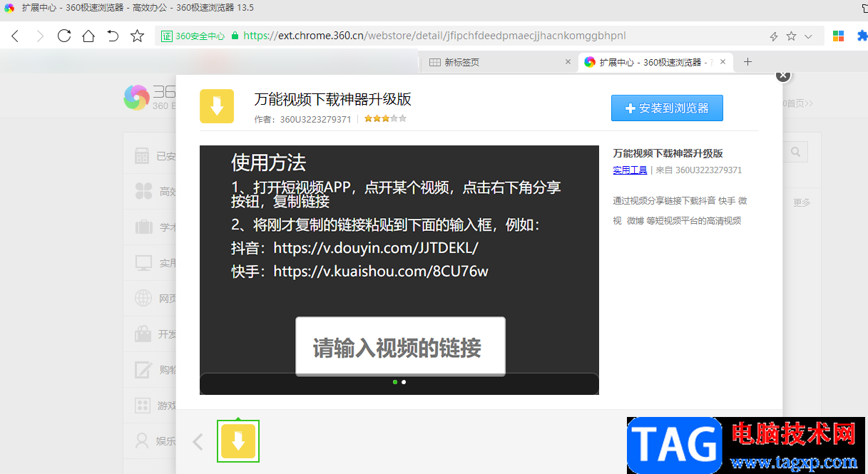Screen dimensions: 868x474
Task: Open the 实用工具 category link
Action: [630, 170]
